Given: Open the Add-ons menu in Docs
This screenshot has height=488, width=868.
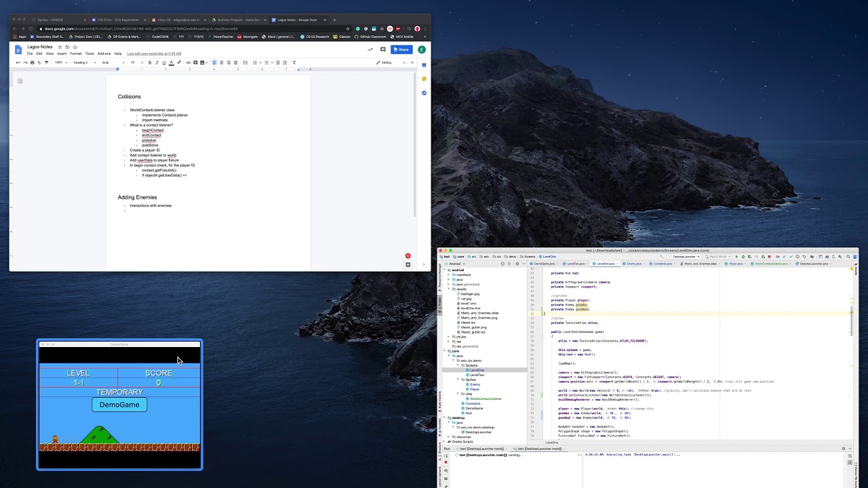Looking at the screenshot, I should click(104, 54).
